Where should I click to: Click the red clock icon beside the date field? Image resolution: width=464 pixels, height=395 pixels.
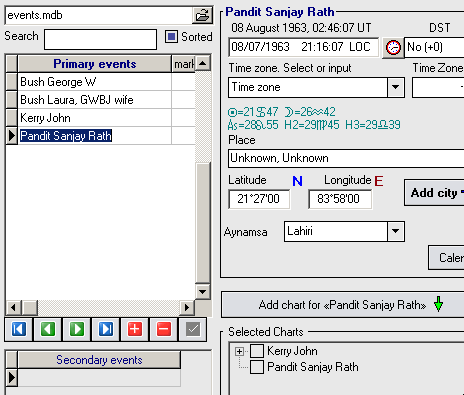[x=393, y=47]
